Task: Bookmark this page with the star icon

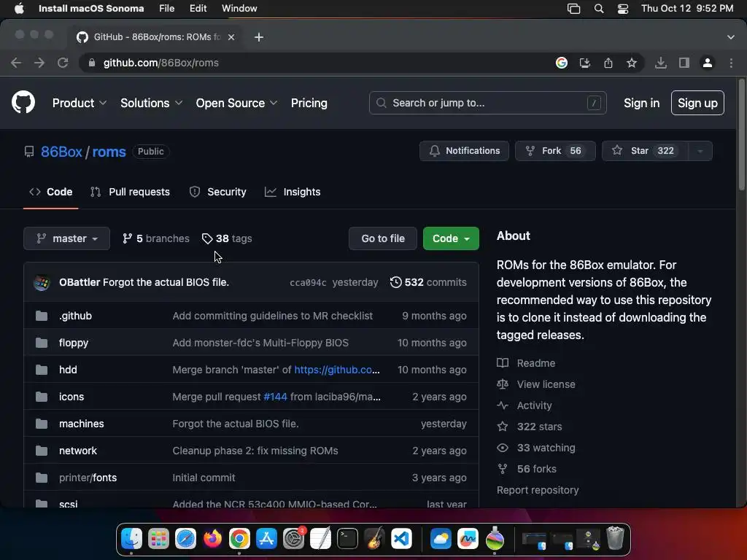Action: (x=632, y=63)
